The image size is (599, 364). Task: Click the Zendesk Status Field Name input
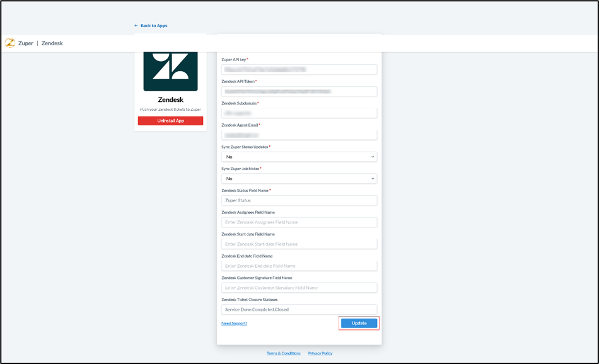pos(299,200)
